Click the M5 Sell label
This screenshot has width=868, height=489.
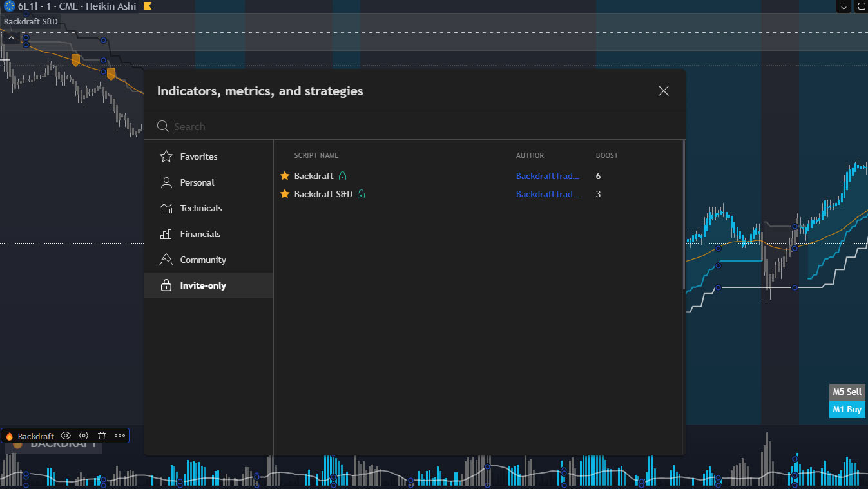point(847,392)
